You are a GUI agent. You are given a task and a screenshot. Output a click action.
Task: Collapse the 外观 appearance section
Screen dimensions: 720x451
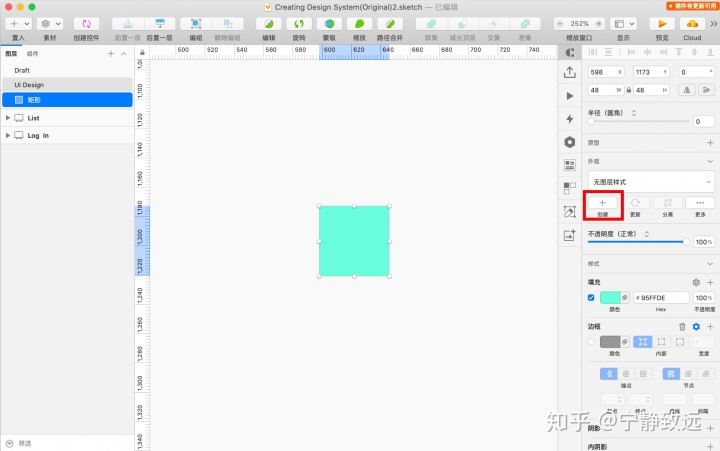(x=710, y=161)
